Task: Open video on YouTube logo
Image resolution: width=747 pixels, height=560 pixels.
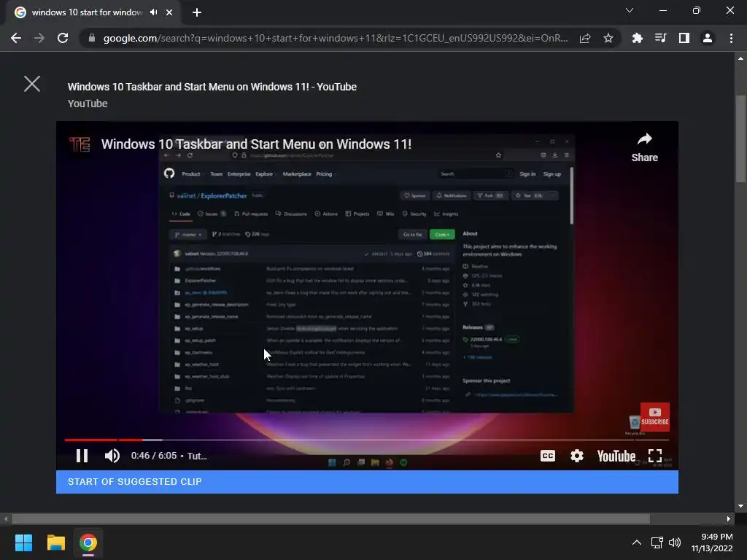Action: 616,456
